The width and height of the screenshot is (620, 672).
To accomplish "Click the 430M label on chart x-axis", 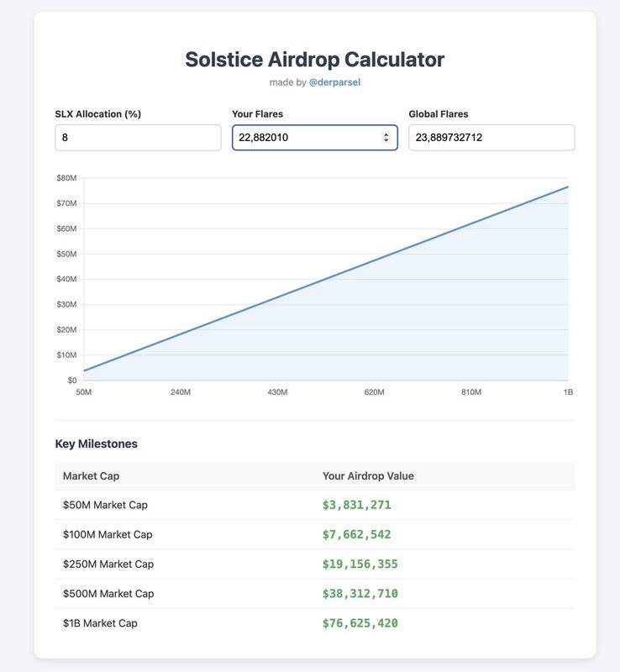I will tap(277, 392).
